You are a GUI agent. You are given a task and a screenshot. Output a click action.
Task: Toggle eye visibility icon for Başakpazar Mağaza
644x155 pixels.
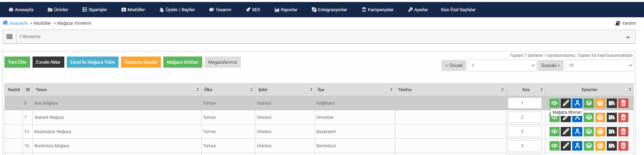pyautogui.click(x=554, y=132)
